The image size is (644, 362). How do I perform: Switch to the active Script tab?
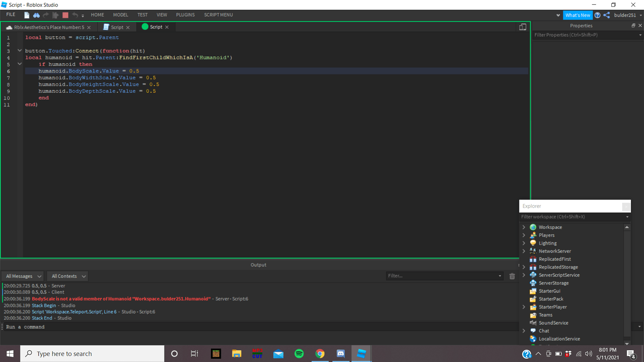(x=156, y=27)
